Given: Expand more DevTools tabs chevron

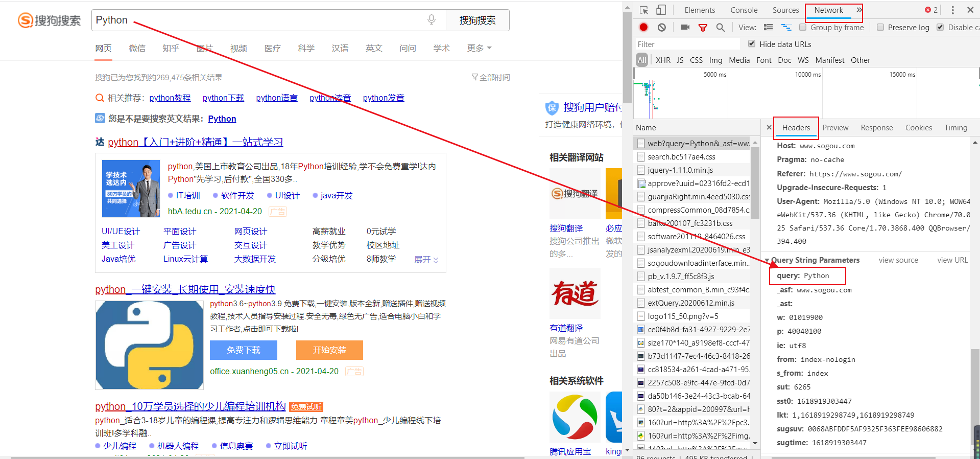Looking at the screenshot, I should point(859,10).
